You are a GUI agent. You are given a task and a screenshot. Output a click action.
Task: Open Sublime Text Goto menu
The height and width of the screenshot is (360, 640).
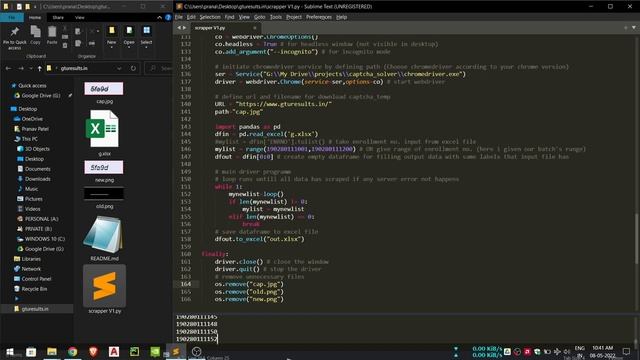tap(260, 17)
